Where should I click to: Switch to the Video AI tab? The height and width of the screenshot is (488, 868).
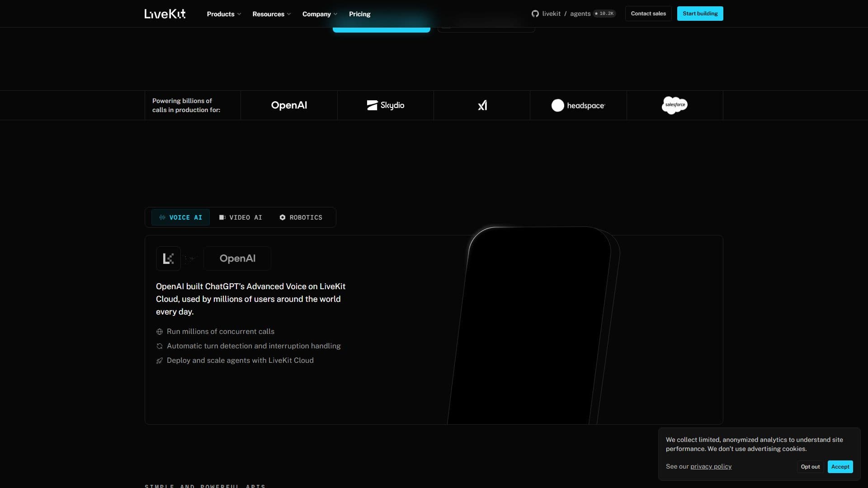[241, 217]
